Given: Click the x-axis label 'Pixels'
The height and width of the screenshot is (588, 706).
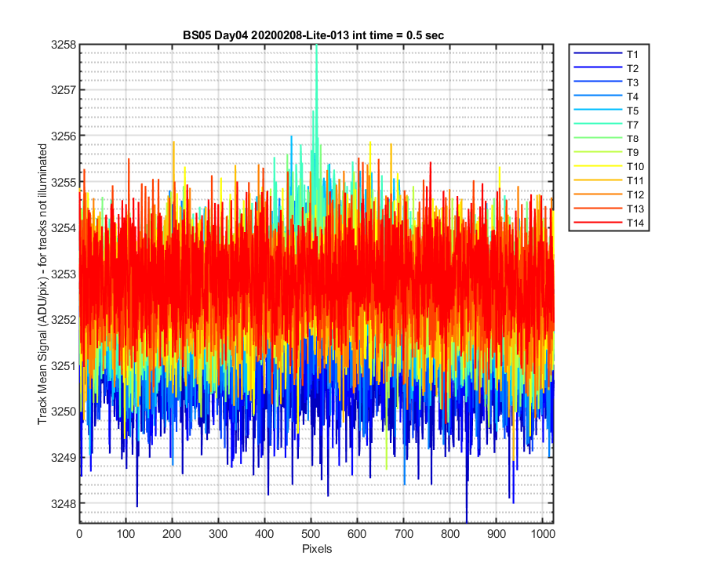Looking at the screenshot, I should point(317,549).
